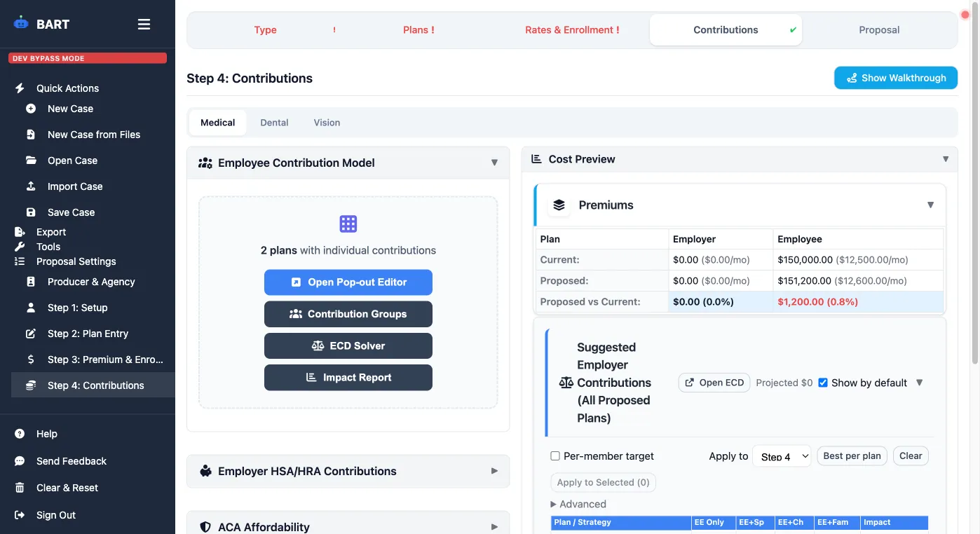Open the Proposal step tab
Viewport: 980px width, 534px height.
point(879,29)
